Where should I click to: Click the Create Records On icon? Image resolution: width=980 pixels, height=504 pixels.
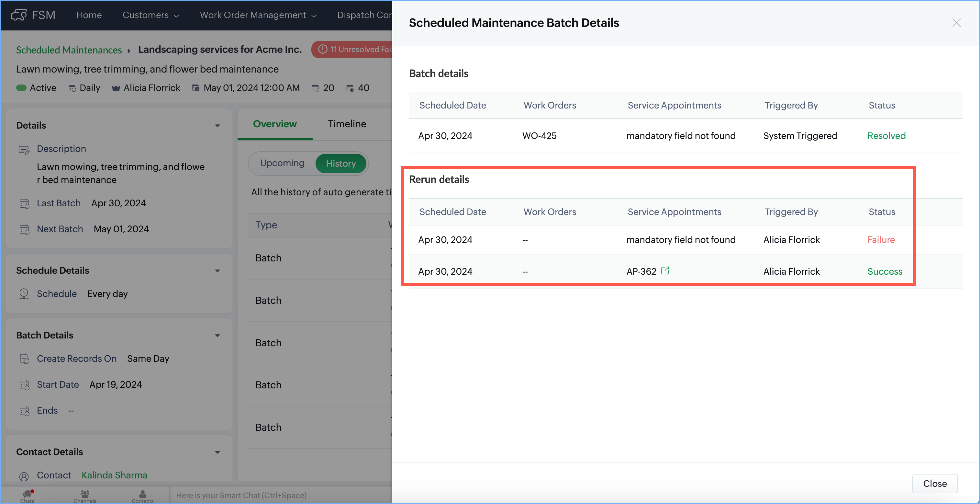(24, 359)
